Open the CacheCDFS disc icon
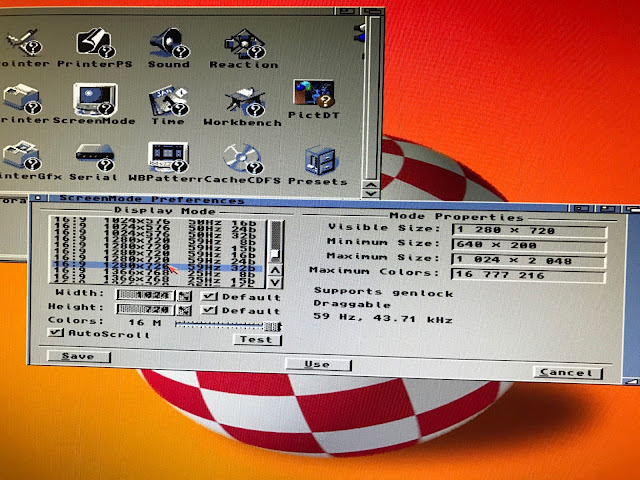The height and width of the screenshot is (480, 640). click(242, 159)
